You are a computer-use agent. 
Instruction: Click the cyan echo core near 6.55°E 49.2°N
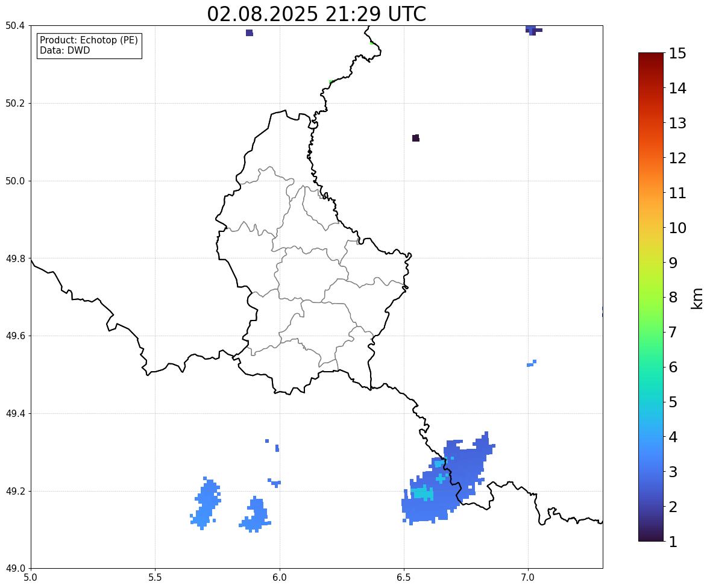[423, 492]
